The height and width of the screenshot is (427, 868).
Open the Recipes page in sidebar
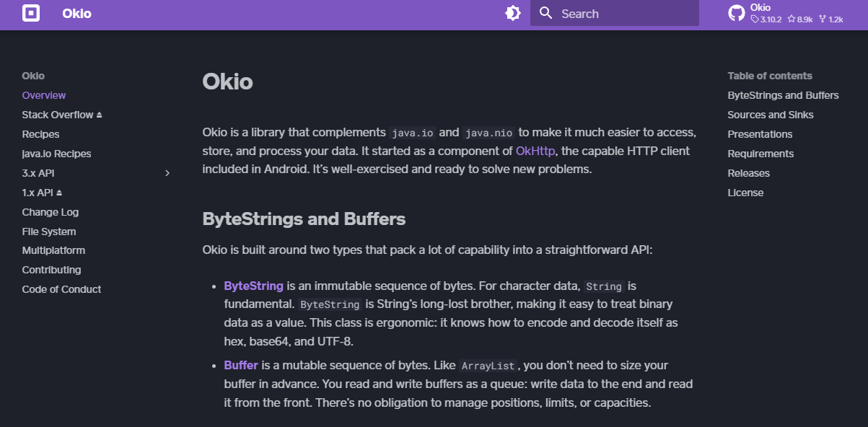[x=40, y=134]
